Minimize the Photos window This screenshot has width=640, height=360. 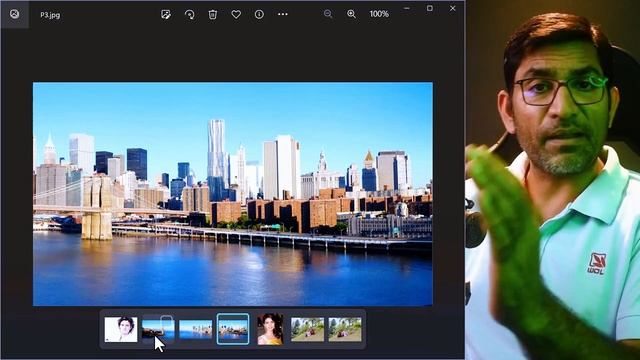click(x=407, y=9)
